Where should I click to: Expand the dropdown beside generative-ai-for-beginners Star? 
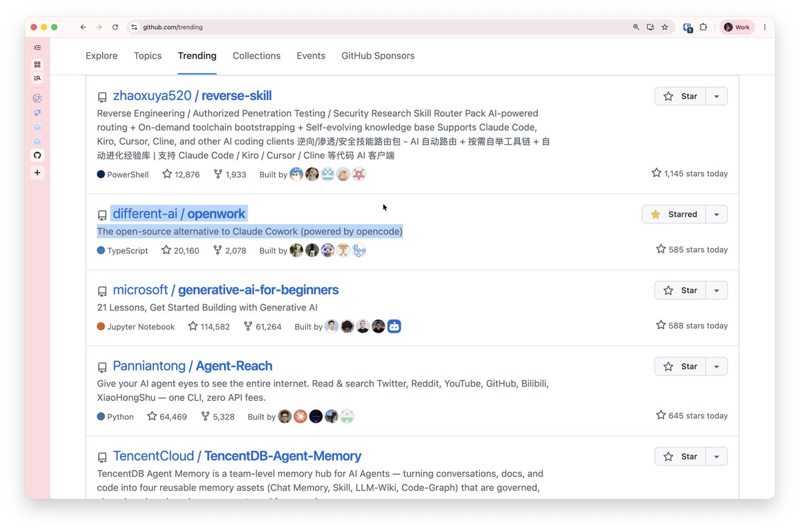tap(717, 290)
